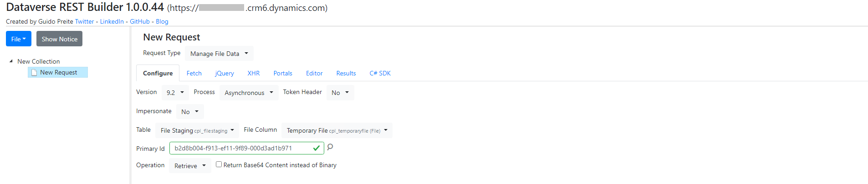Switch to the jQuery tab
The height and width of the screenshot is (184, 868).
225,73
